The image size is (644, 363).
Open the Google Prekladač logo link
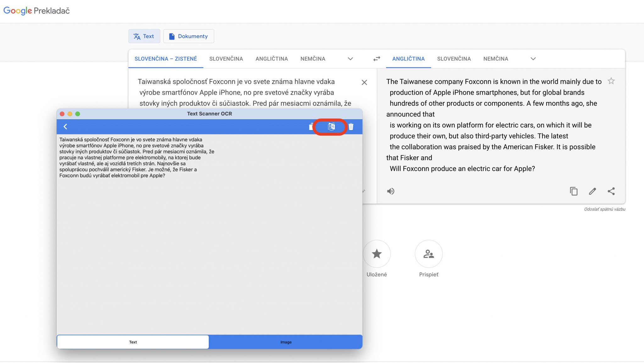[x=36, y=11]
